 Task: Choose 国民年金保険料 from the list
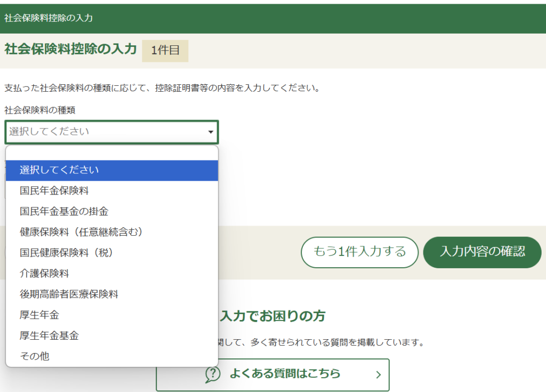[112, 191]
